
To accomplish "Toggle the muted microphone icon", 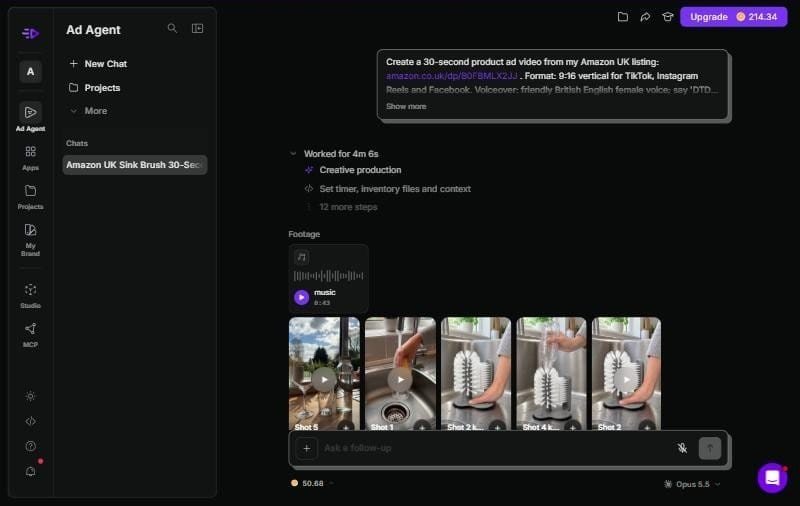I will point(682,448).
